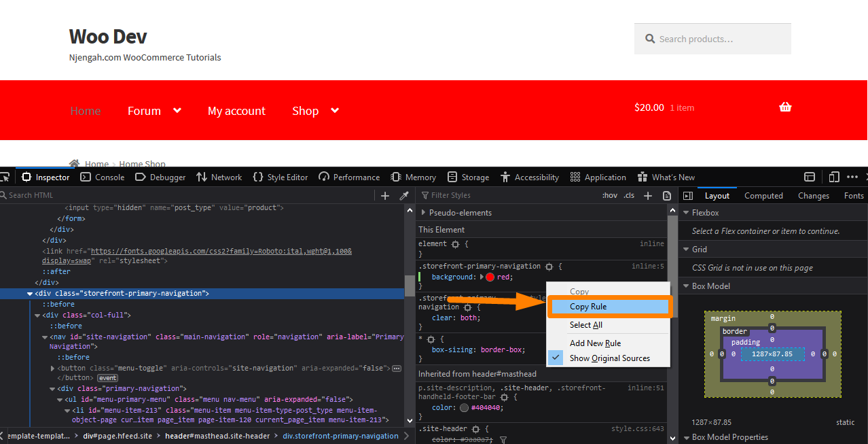This screenshot has width=868, height=444.
Task: Open the Console tab
Action: coord(103,177)
